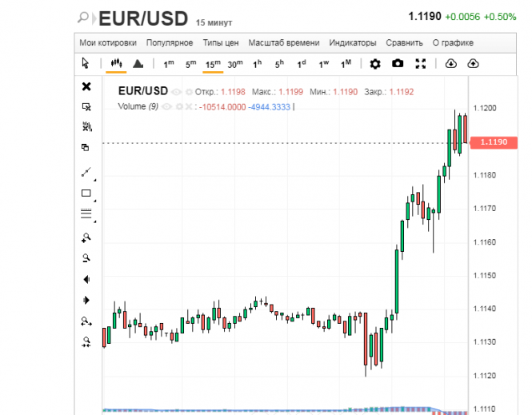Compress horizontal chart scale icon
532x415 pixels.
(86, 341)
